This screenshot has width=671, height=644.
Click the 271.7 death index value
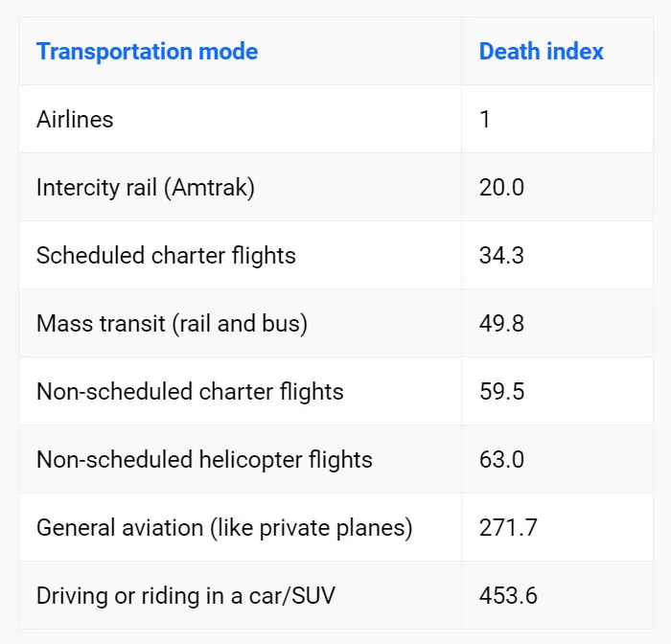(508, 528)
